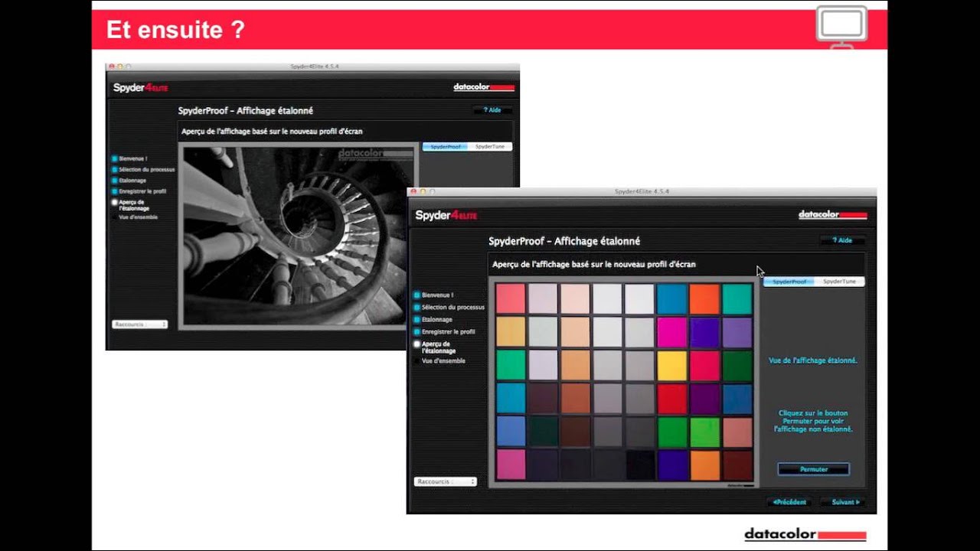Select Enregistrer le profil step in staircase photo window
This screenshot has height=551, width=980.
point(139,191)
